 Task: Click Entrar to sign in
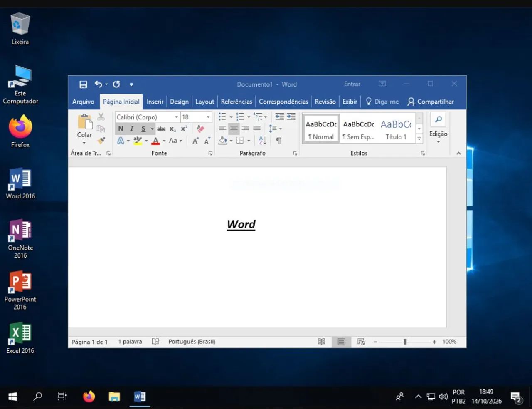coord(352,84)
